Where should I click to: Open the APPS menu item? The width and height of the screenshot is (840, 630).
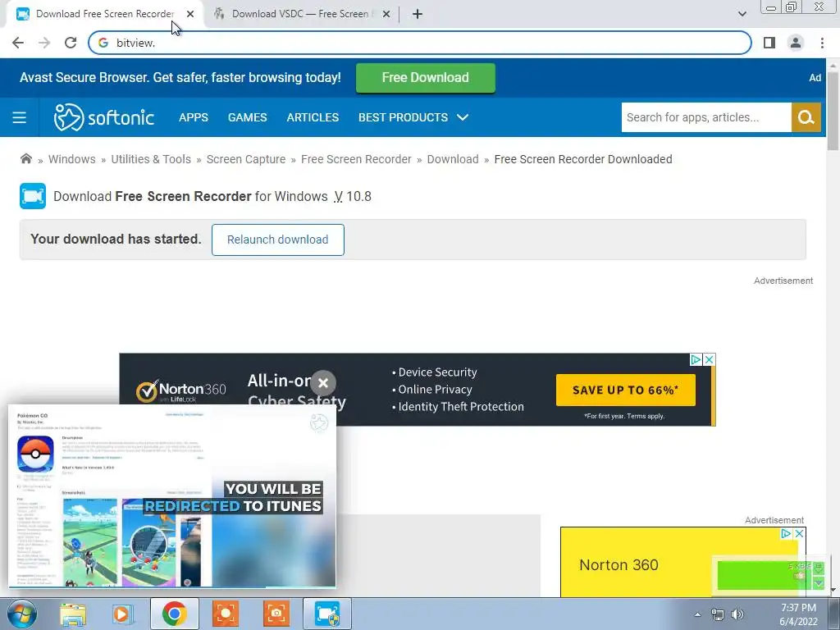(194, 117)
